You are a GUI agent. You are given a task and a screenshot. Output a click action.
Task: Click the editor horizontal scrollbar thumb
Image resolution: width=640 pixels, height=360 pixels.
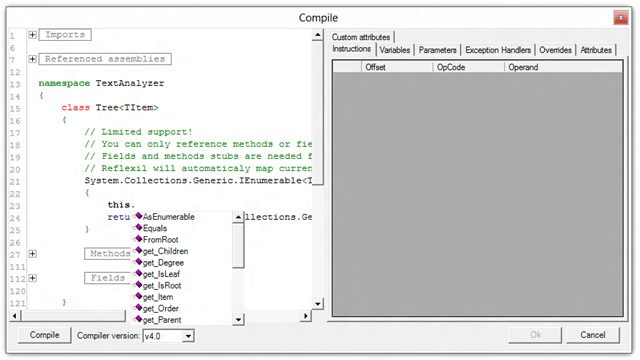point(73,316)
